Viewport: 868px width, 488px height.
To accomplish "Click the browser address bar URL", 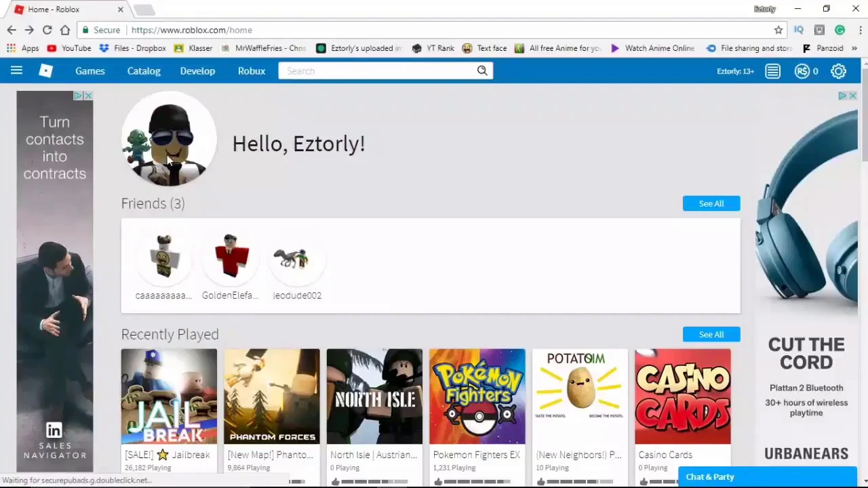I will pyautogui.click(x=192, y=30).
